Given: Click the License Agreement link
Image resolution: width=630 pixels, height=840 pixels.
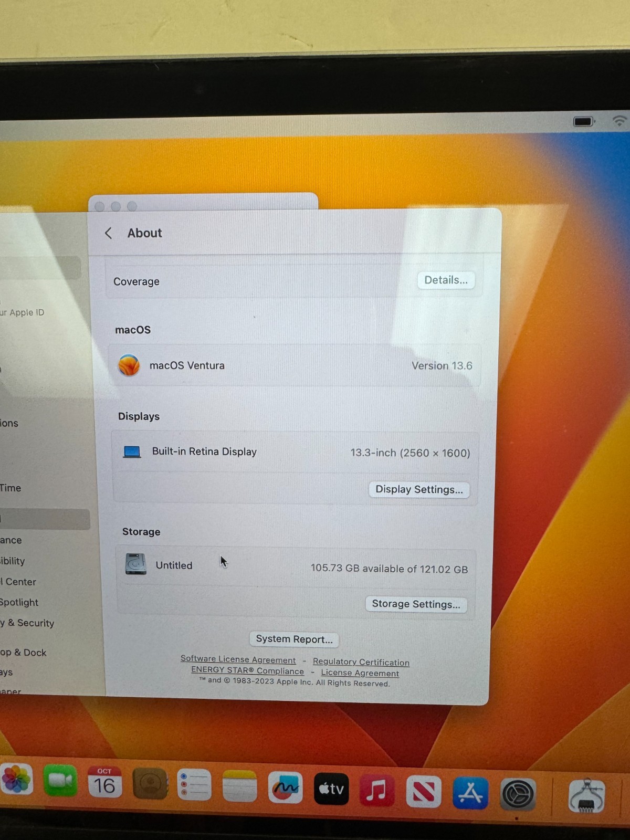Looking at the screenshot, I should [360, 673].
